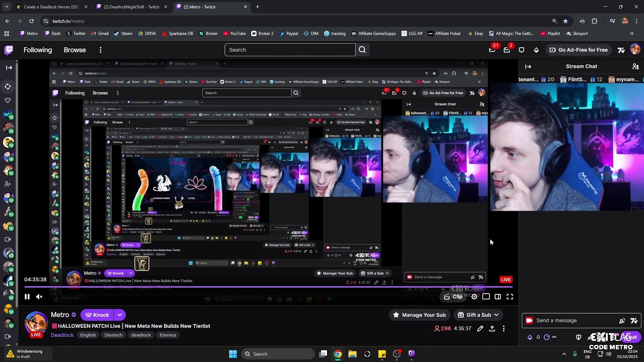
Task: Open chat community users list icon
Action: pos(635,66)
